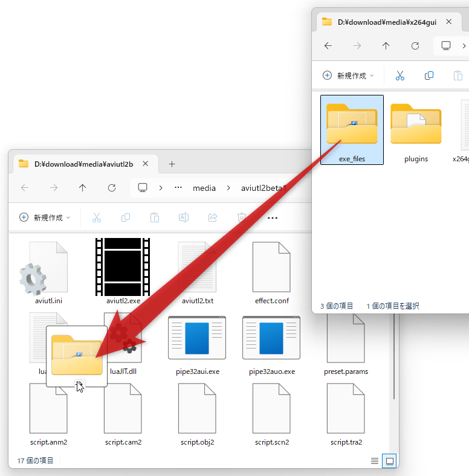Image resolution: width=469 pixels, height=476 pixels.
Task: Click Forward arrow in aviutl2 Explorer window
Action: [54, 188]
